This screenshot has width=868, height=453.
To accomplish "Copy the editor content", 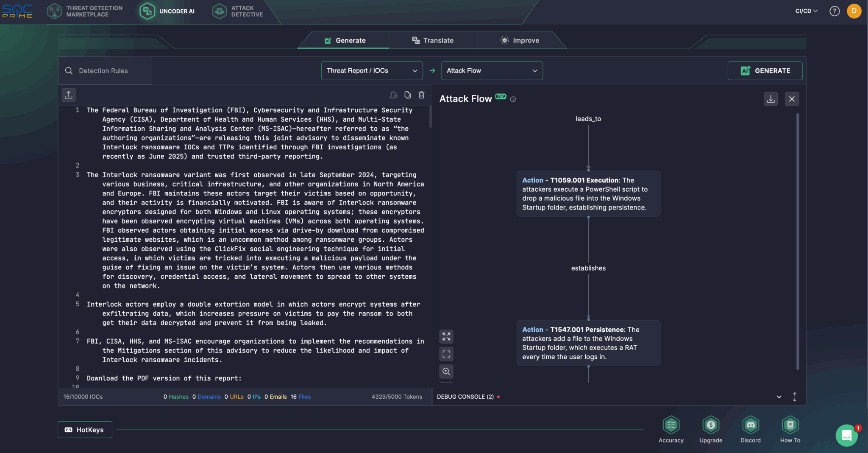I will (x=407, y=95).
